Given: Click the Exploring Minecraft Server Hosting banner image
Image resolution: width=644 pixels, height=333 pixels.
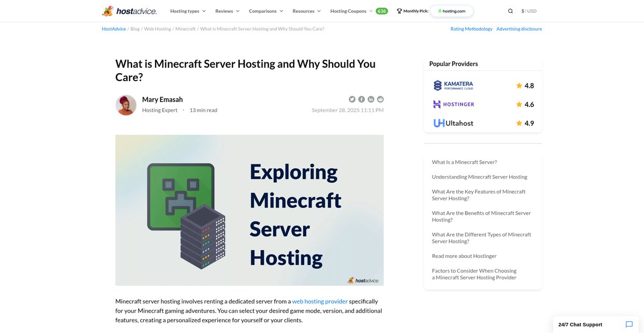Looking at the screenshot, I should [x=250, y=210].
